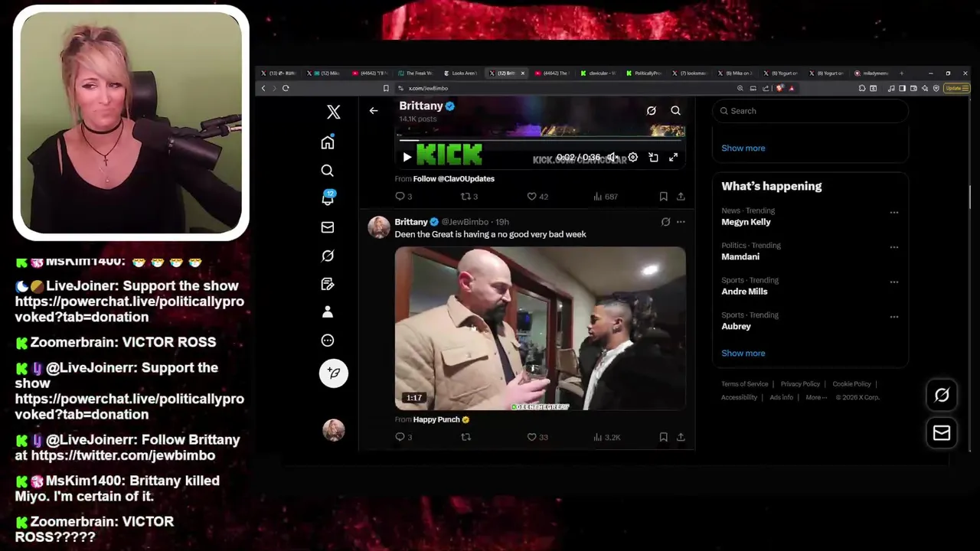This screenshot has height=551, width=980.
Task: Seek on the Kick video progress bar
Action: 540,141
